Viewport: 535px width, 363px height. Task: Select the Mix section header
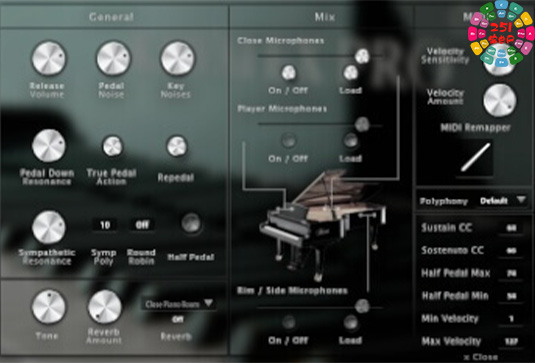tap(325, 17)
